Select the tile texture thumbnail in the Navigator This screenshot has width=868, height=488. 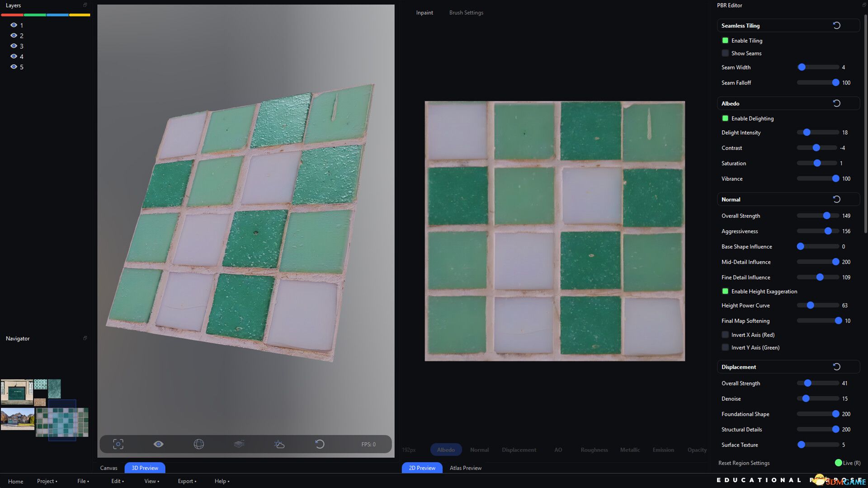62,422
